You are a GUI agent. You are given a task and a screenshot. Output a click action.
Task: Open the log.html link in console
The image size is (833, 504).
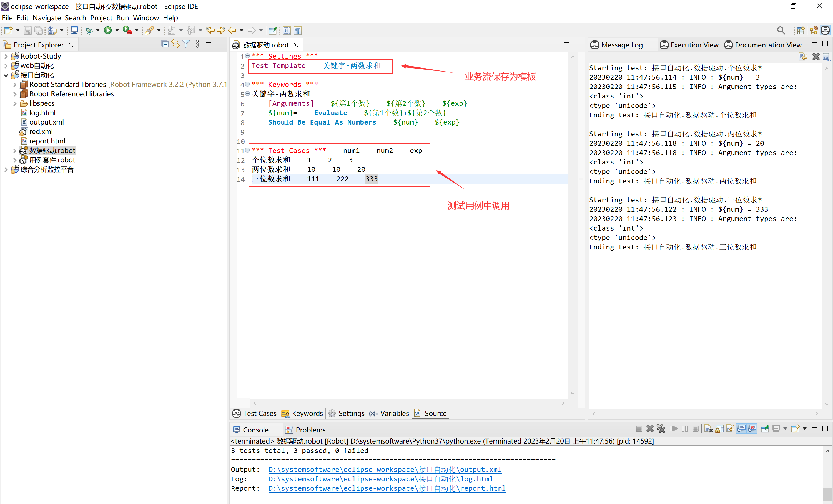click(x=380, y=479)
